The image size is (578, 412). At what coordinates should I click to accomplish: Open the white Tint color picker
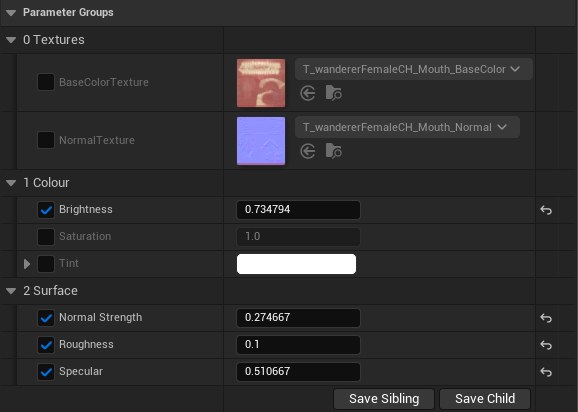(x=296, y=264)
